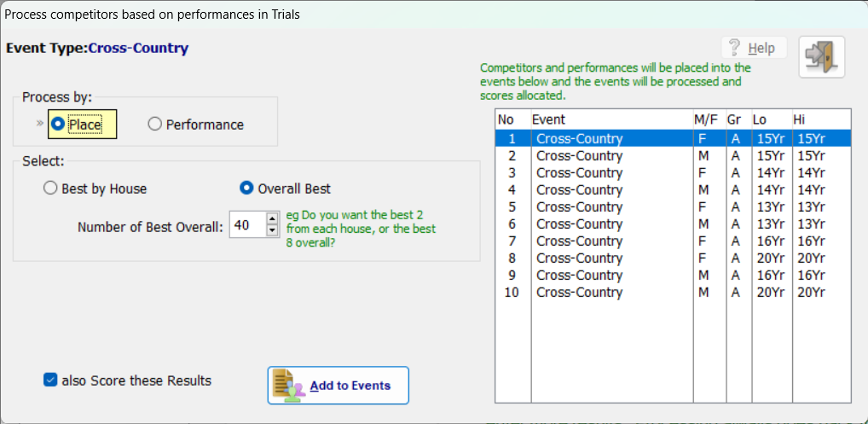This screenshot has width=868, height=424.
Task: Select event row 7 Cross-Country F 16Yr
Action: coord(673,241)
